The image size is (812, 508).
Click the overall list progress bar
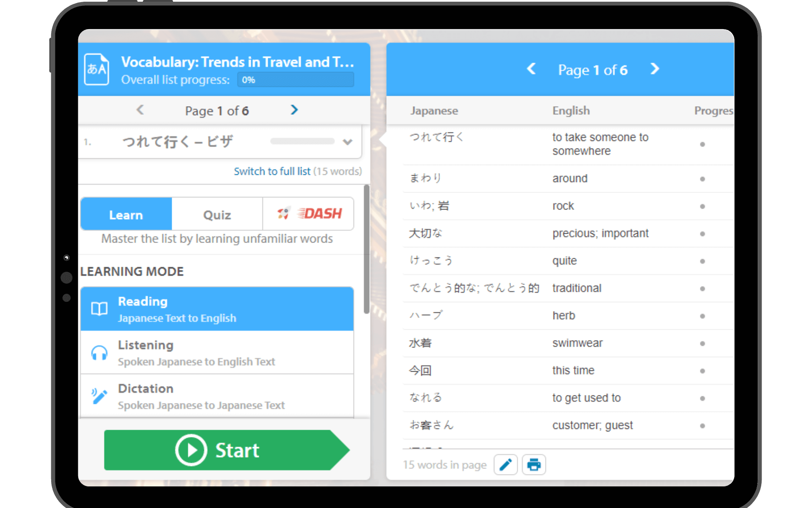[296, 80]
